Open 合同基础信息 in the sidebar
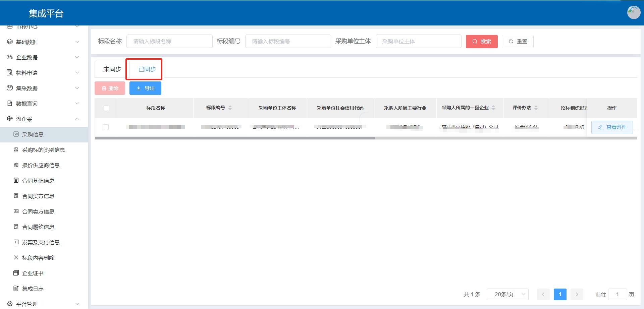Screen dimensions: 644x309 point(38,181)
